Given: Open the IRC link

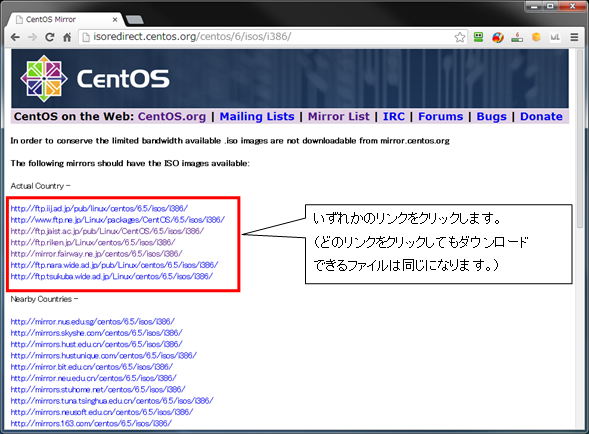Looking at the screenshot, I should pyautogui.click(x=394, y=116).
